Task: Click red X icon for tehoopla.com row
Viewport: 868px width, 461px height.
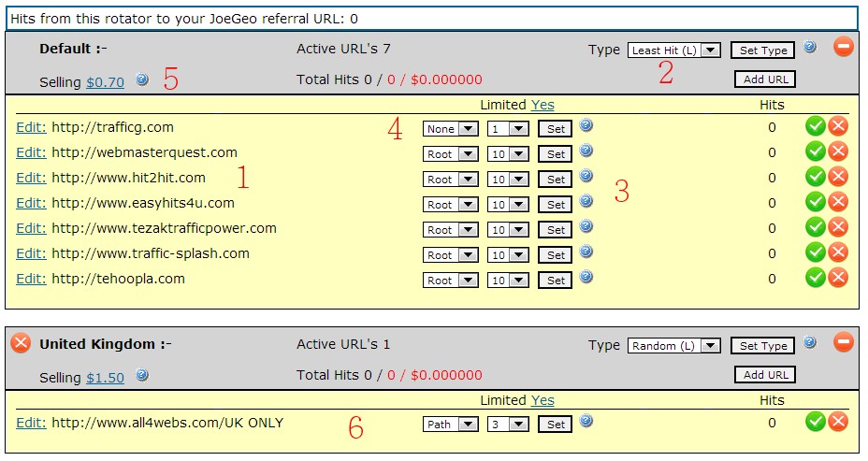Action: click(838, 277)
